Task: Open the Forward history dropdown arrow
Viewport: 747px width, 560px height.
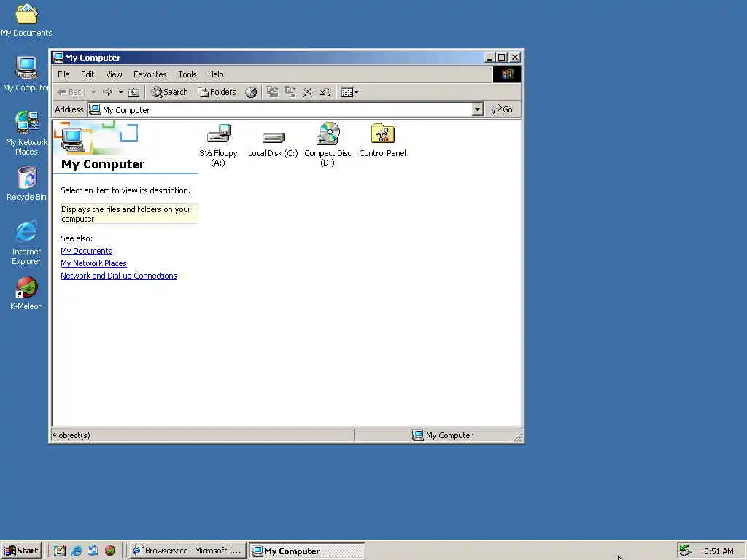Action: point(120,92)
